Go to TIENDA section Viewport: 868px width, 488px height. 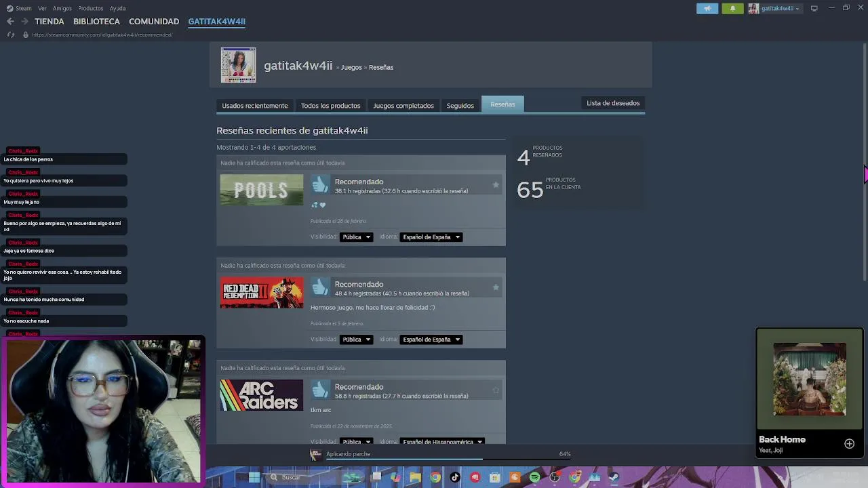50,22
